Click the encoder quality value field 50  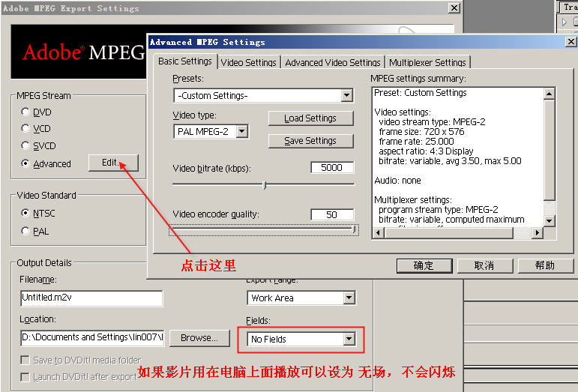[x=332, y=215]
